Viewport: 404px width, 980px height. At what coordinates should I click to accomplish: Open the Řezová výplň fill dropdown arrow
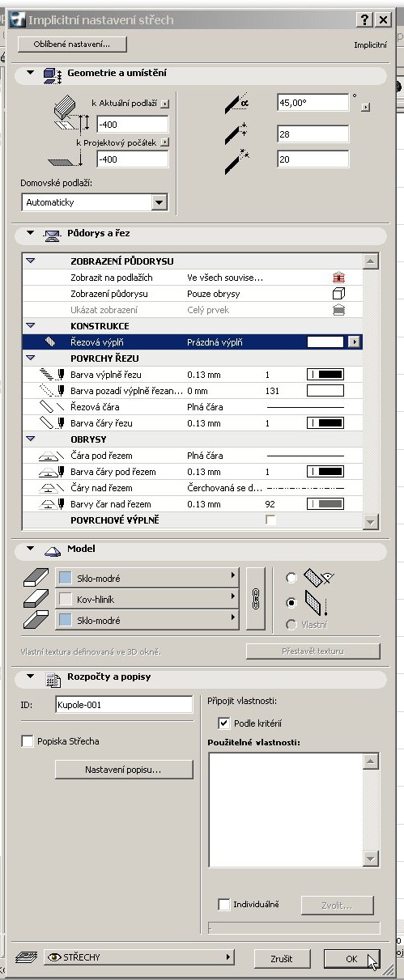tap(354, 342)
